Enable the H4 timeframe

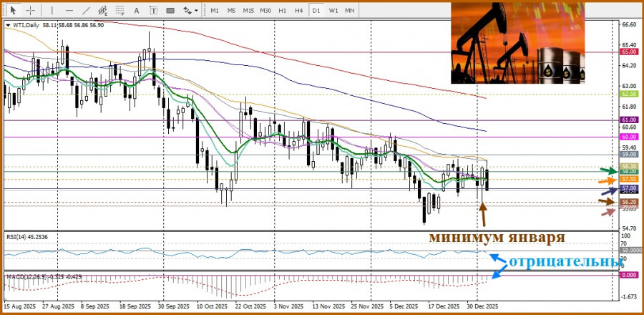coord(299,11)
